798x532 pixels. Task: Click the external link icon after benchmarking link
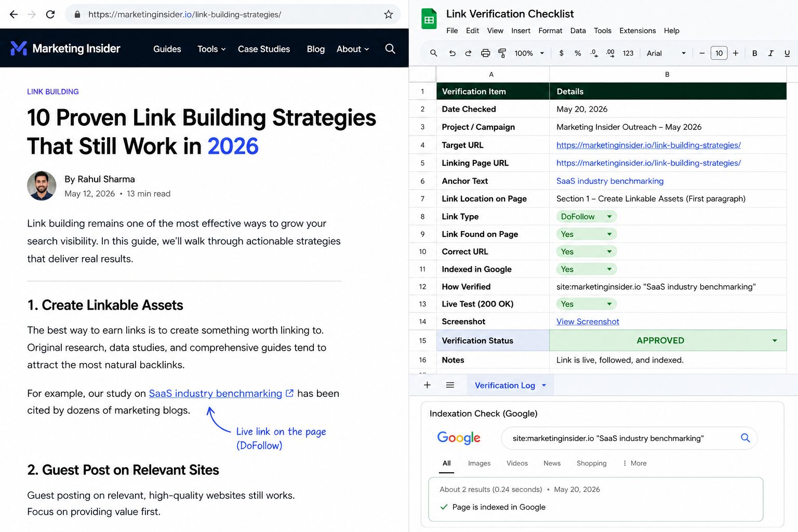[x=290, y=393]
